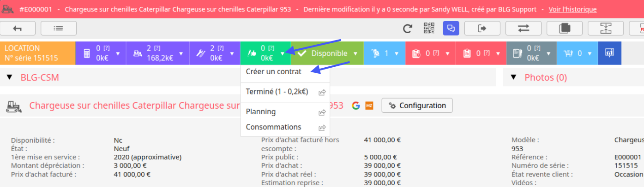Open the dark blue statistics chart tile
This screenshot has height=187, width=644.
tap(609, 53)
